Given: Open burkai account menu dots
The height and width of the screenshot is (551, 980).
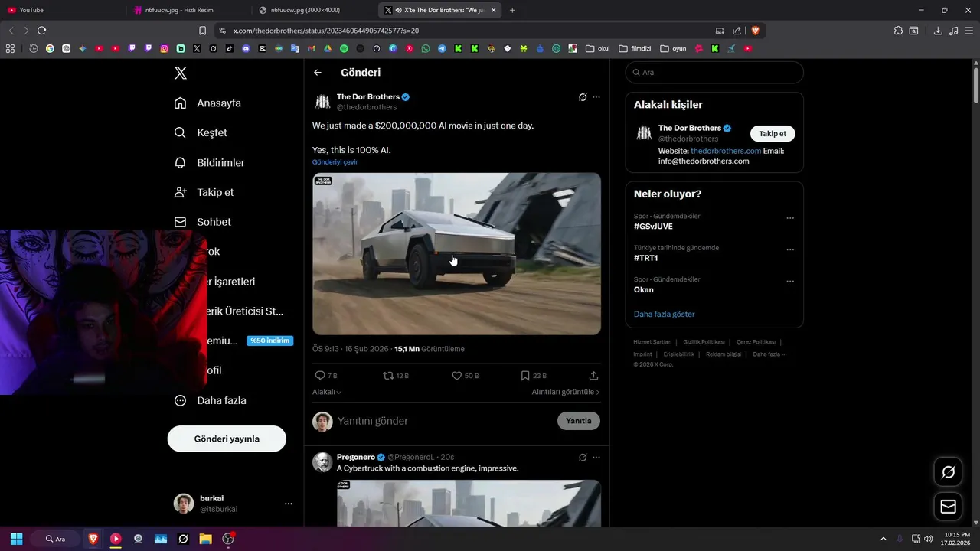Looking at the screenshot, I should point(289,504).
